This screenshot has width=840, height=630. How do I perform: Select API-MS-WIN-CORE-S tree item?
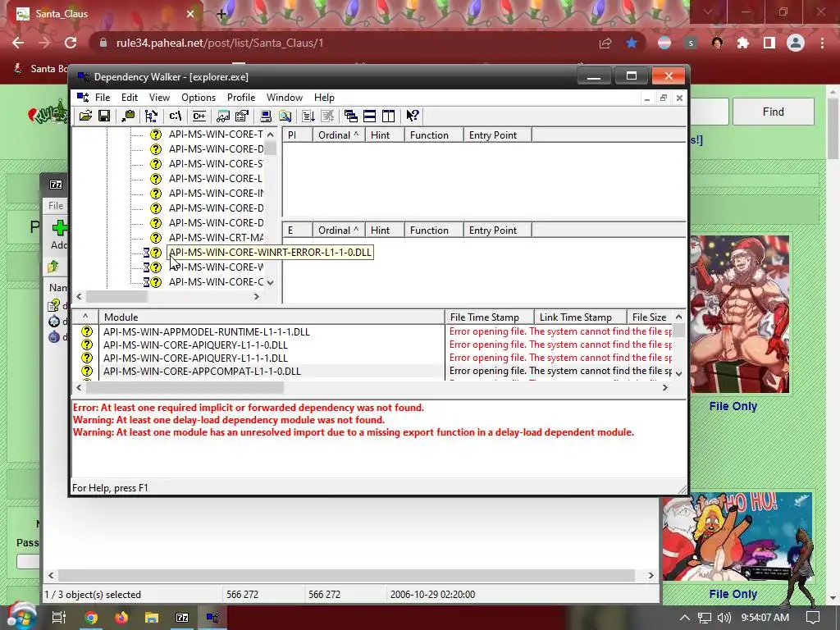(216, 163)
